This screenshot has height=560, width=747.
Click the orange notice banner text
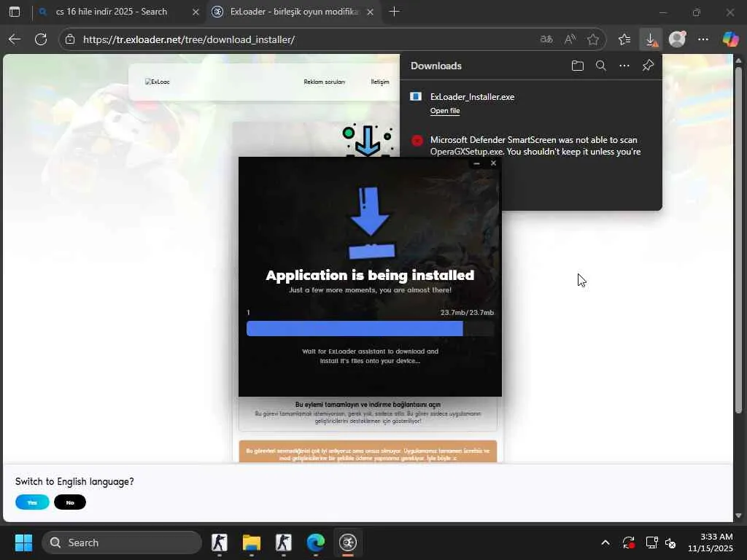(x=368, y=454)
